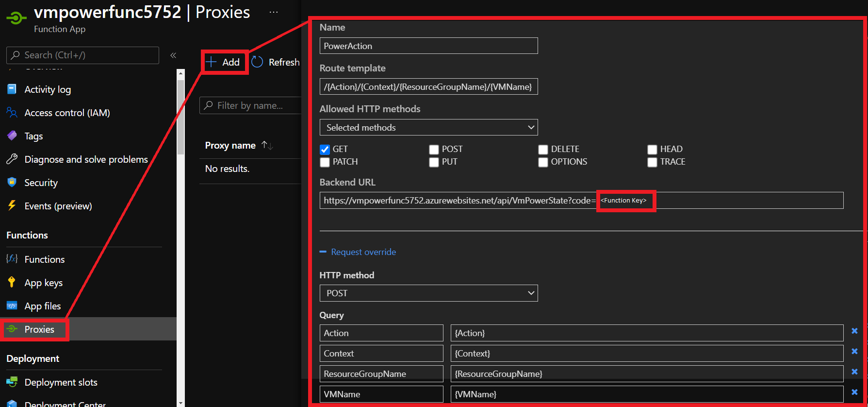
Task: Enable the PATCH method checkbox
Action: [x=325, y=162]
